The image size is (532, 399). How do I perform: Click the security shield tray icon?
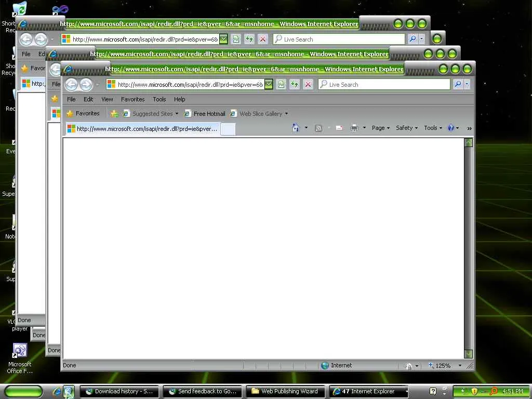(474, 391)
